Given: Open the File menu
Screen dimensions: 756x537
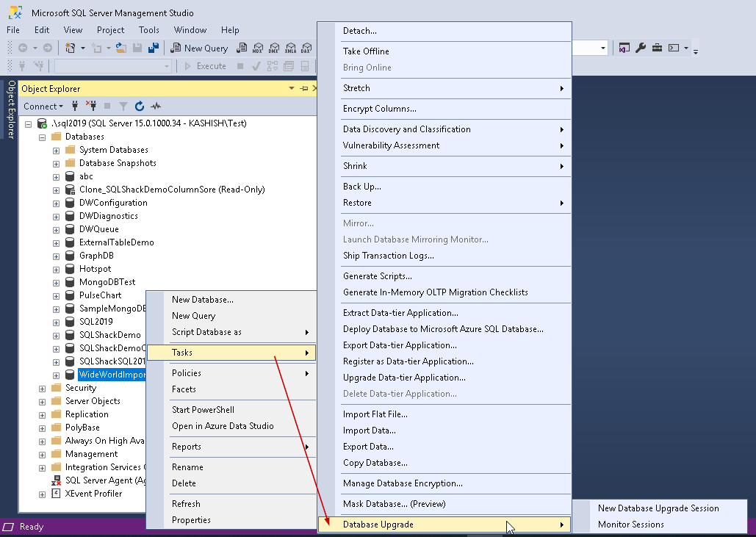Looking at the screenshot, I should [x=13, y=30].
